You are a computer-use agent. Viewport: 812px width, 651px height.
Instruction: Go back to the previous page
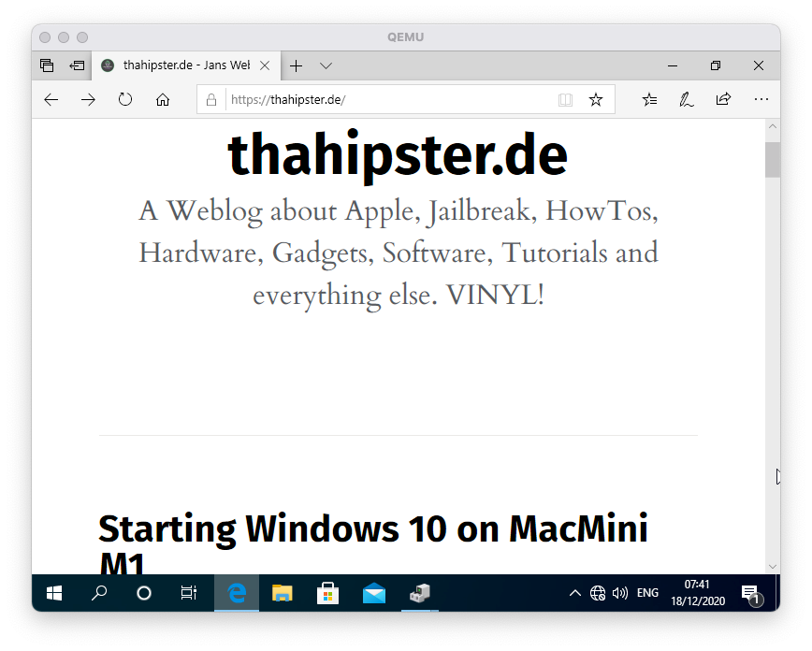51,99
